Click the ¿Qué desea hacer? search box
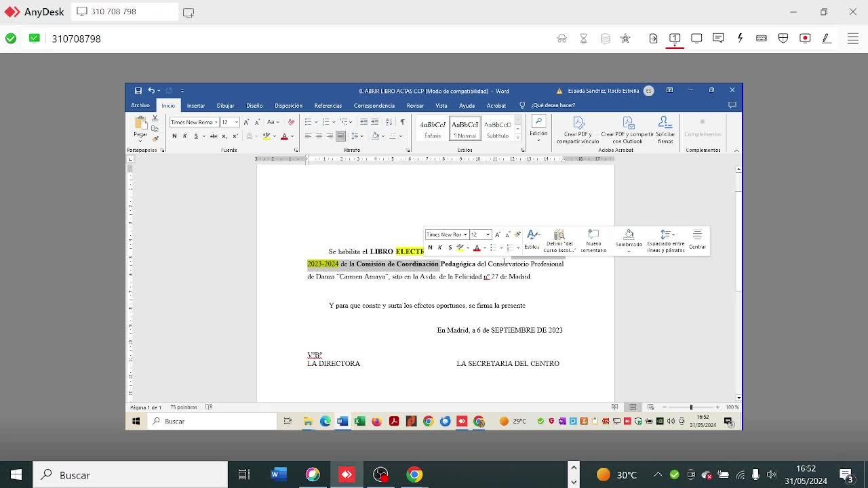Image resolution: width=868 pixels, height=488 pixels. (553, 106)
